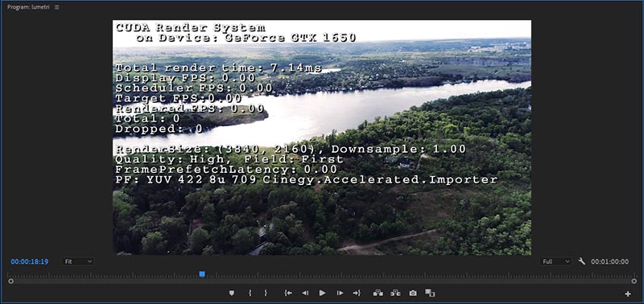Click the blue playhead timecode 00:00:18:19

point(30,261)
